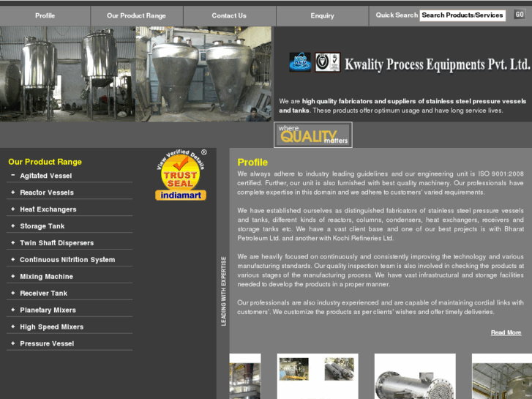
Task: Open Our Product Range in navigation bar
Action: (x=136, y=15)
